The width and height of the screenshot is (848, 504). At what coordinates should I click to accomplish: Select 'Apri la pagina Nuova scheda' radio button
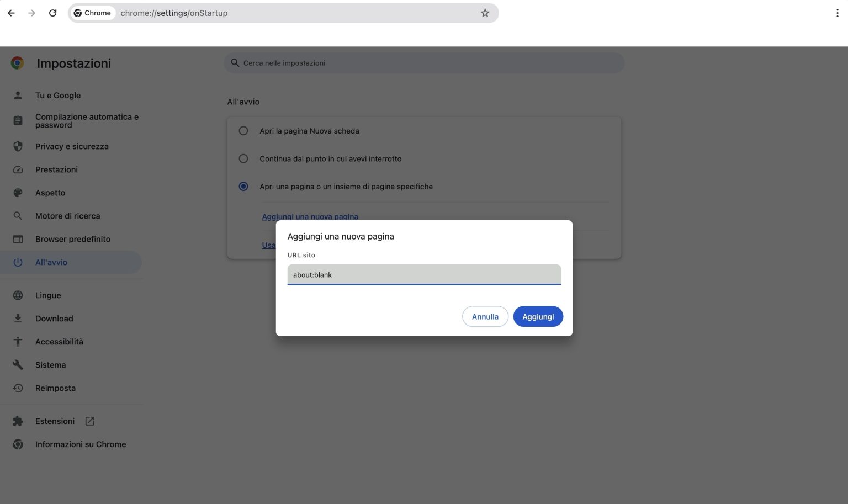243,131
